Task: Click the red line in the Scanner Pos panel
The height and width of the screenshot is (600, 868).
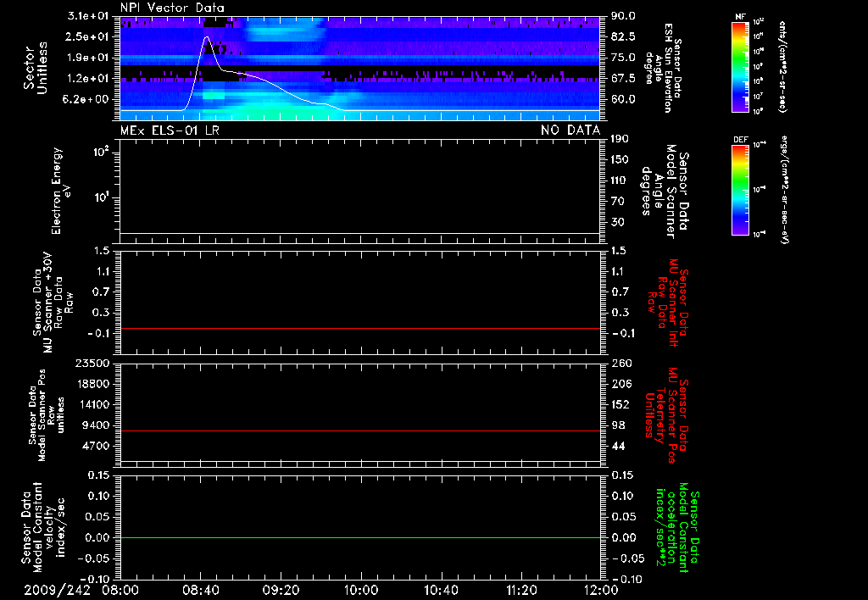Action: 360,431
